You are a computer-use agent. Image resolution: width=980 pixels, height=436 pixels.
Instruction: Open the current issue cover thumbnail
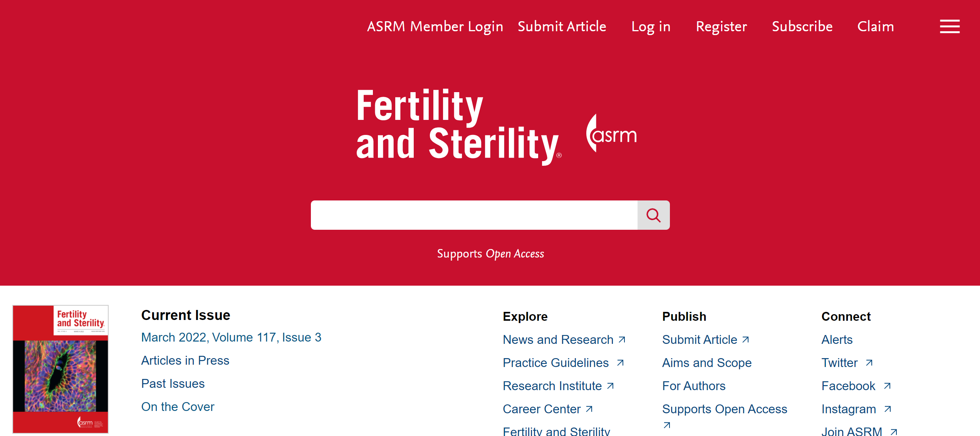coord(60,369)
